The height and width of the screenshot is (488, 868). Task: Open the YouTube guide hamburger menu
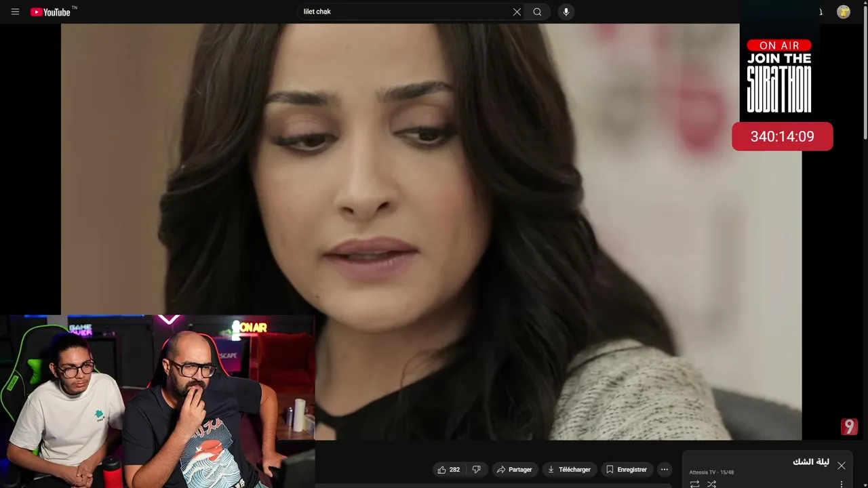click(x=15, y=12)
